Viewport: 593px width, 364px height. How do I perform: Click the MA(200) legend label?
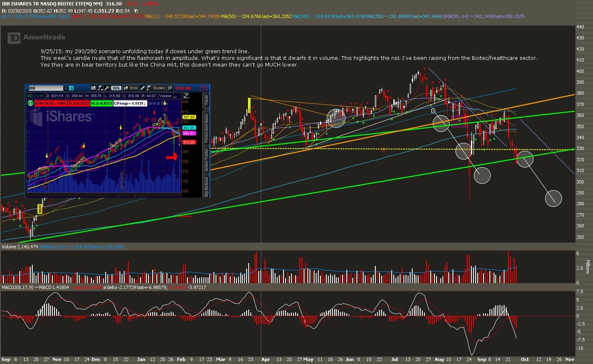click(x=375, y=16)
